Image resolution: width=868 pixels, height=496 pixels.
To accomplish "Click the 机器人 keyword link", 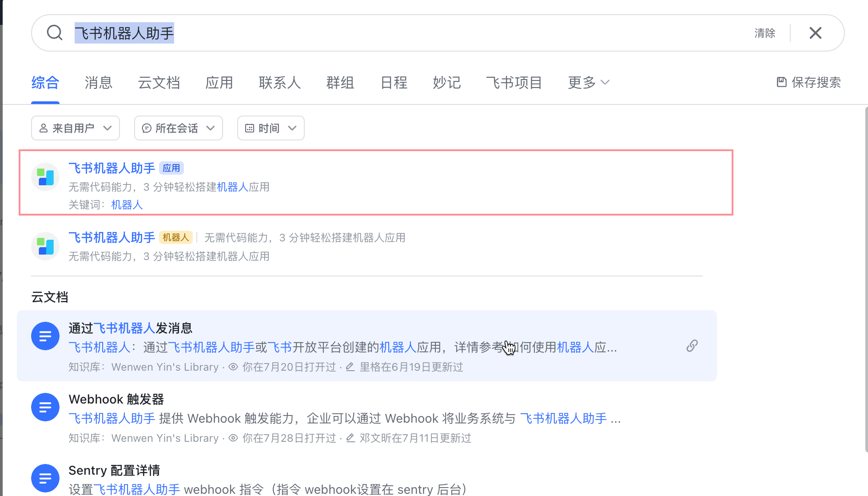I will [x=127, y=205].
